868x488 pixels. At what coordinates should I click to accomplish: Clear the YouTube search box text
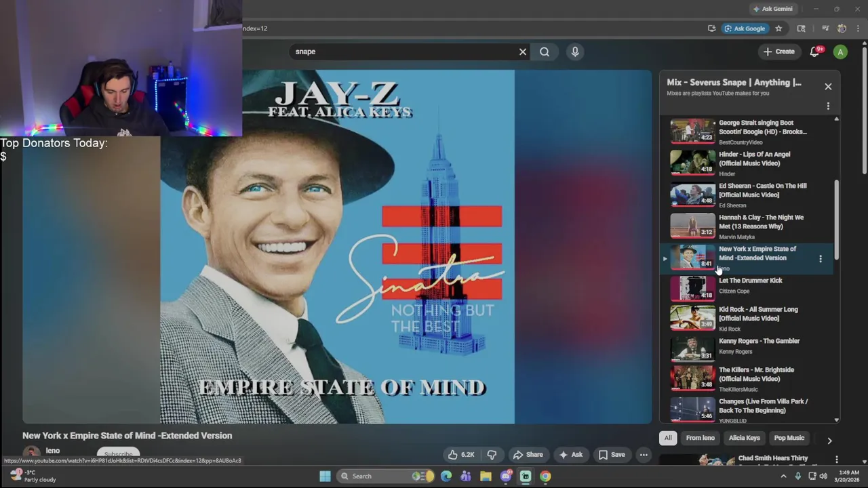tap(523, 52)
